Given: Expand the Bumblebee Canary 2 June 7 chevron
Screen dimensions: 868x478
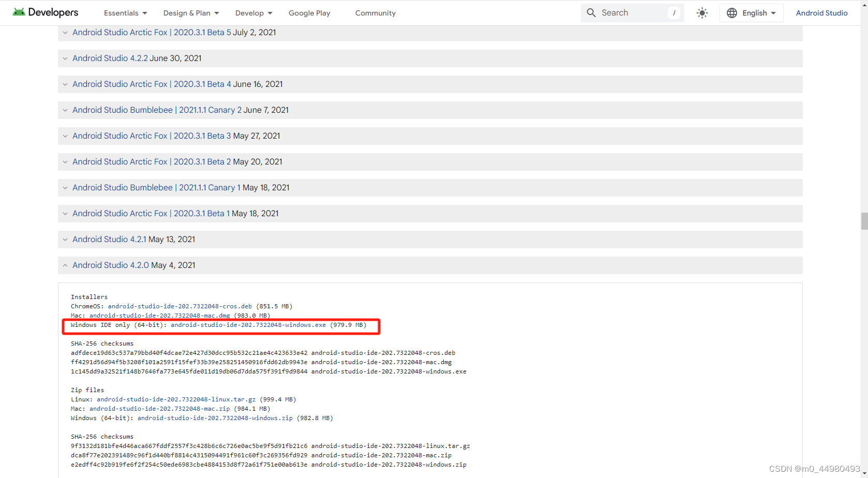Looking at the screenshot, I should (x=65, y=110).
